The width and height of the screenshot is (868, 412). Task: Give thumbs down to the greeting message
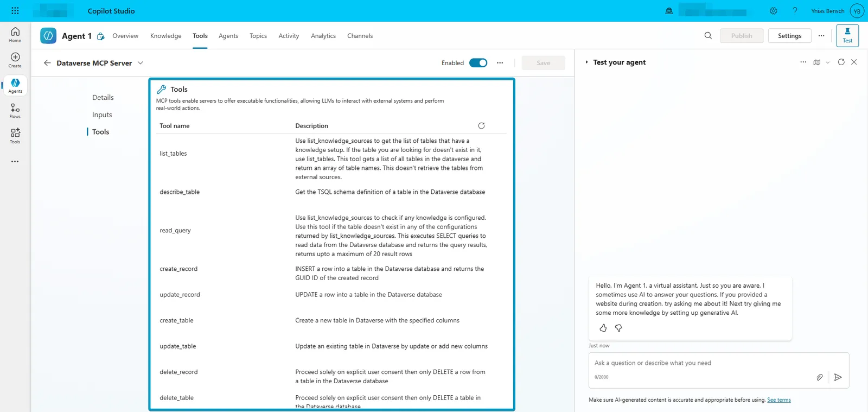coord(618,328)
